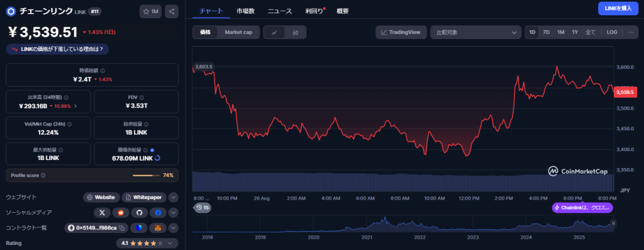Open the TradingView chart button
The height and width of the screenshot is (250, 644).
point(401,33)
